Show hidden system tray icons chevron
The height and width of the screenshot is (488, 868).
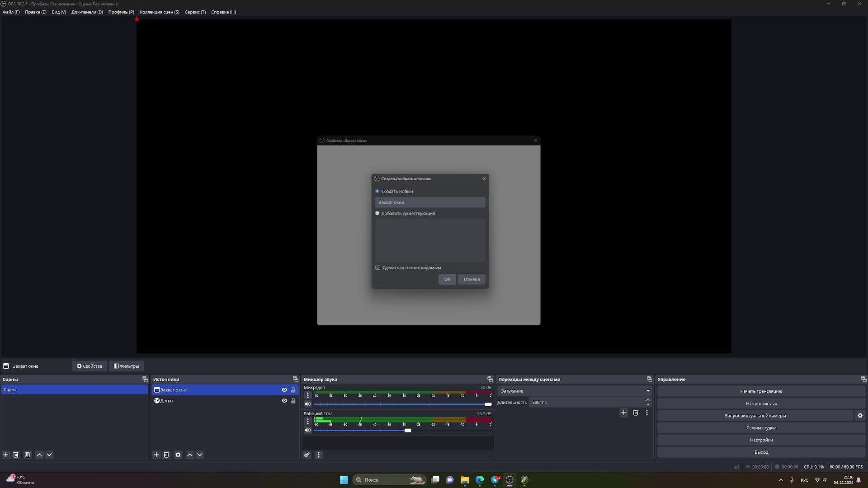point(781,480)
